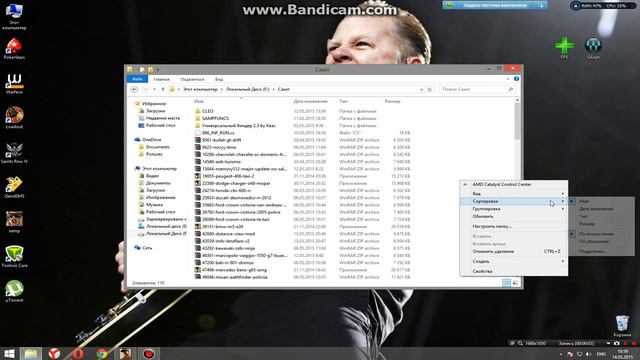Open the Вид ribbon tab
The width and height of the screenshot is (640, 360).
[219, 79]
